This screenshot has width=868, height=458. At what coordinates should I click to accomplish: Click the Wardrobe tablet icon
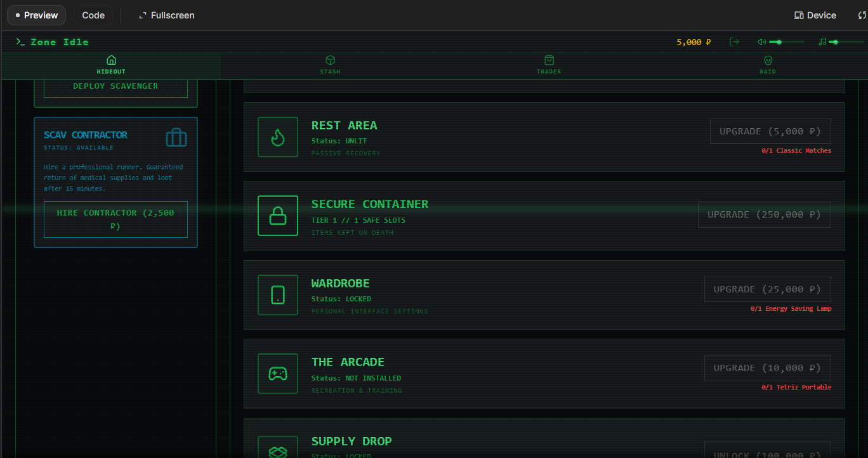tap(278, 295)
